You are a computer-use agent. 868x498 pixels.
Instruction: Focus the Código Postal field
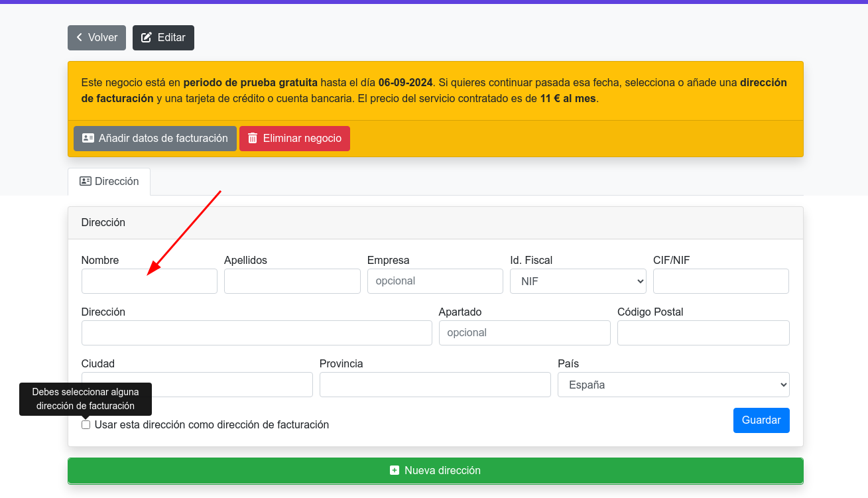click(x=704, y=333)
